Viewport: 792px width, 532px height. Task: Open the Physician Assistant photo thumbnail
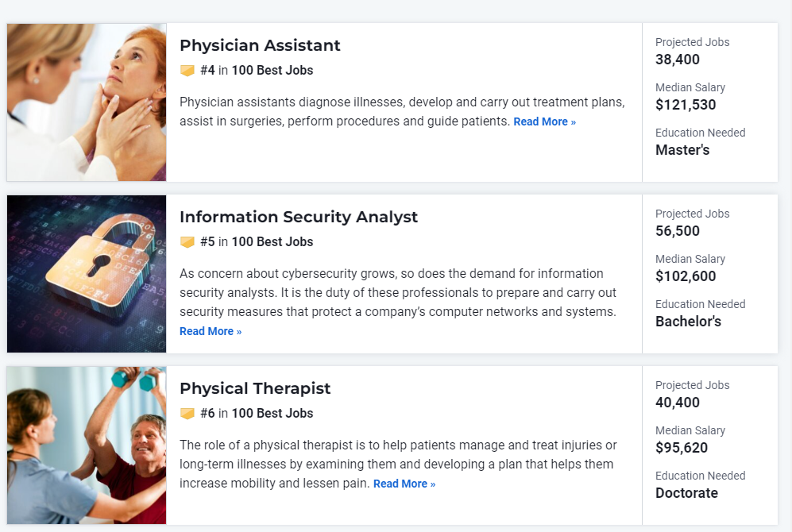[87, 102]
